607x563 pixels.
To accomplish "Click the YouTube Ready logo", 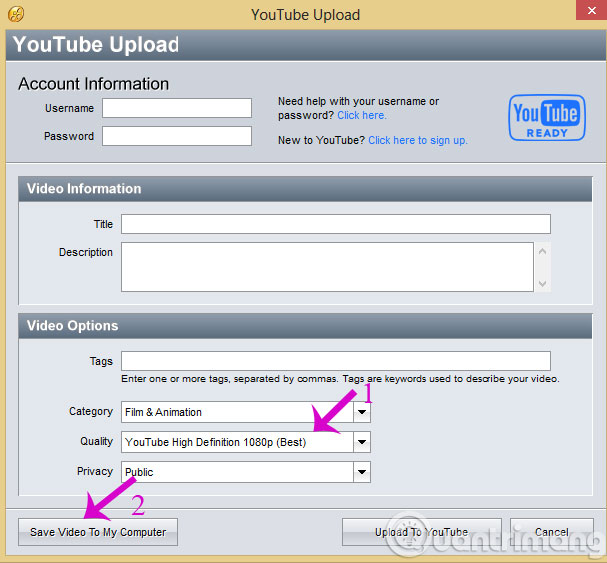I will [547, 118].
